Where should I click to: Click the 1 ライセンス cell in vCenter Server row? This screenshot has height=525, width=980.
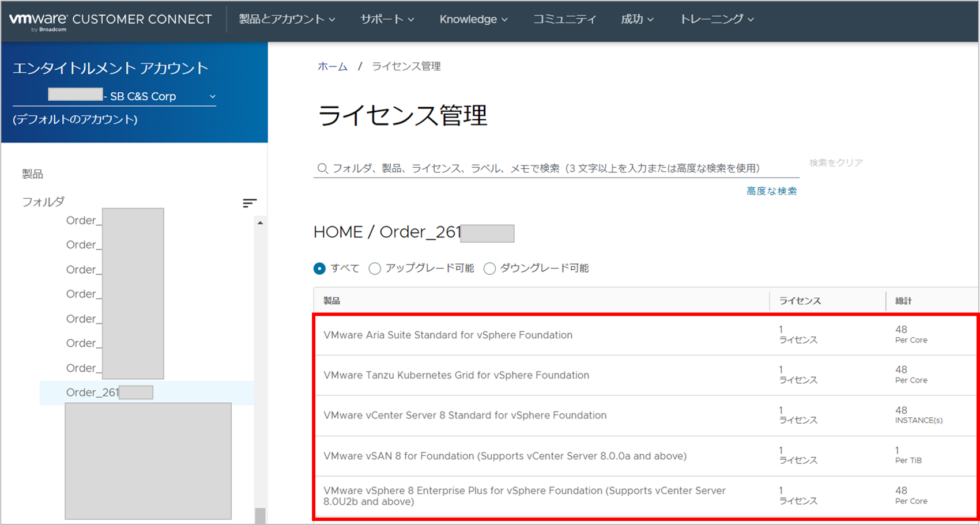tap(798, 415)
